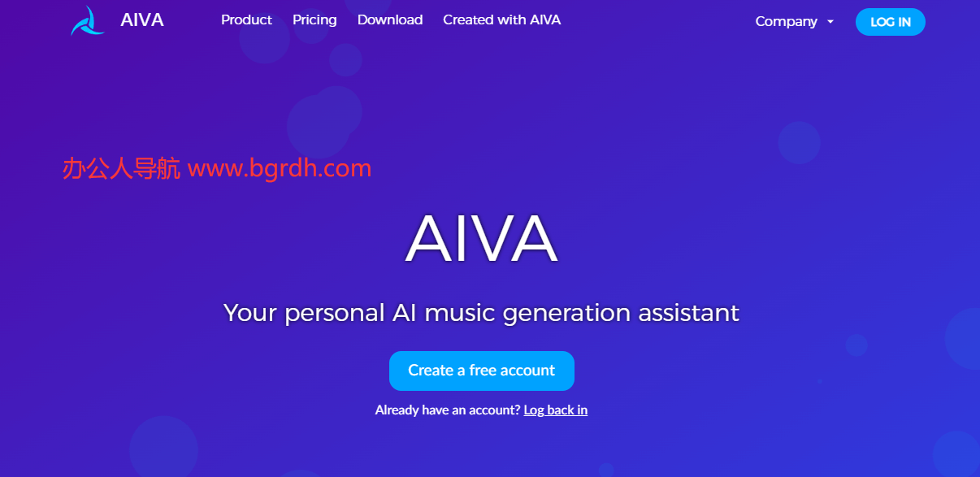Click the LOG IN button
This screenshot has width=980, height=477.
pos(890,22)
